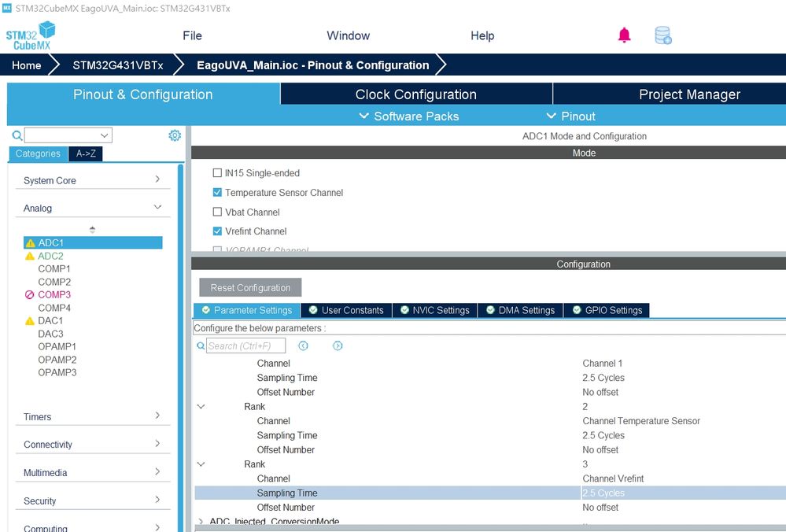The height and width of the screenshot is (532, 786).
Task: Select COMP2 in the Analog list
Action: [54, 282]
